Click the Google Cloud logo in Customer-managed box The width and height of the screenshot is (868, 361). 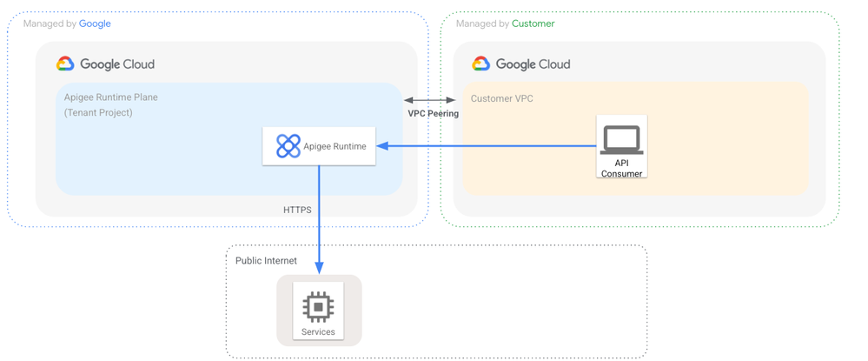tap(481, 64)
